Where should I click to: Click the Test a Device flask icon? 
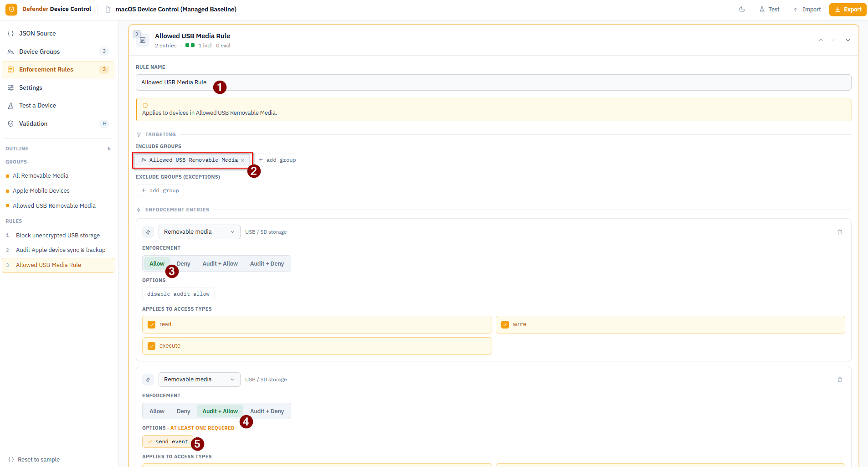[10, 105]
